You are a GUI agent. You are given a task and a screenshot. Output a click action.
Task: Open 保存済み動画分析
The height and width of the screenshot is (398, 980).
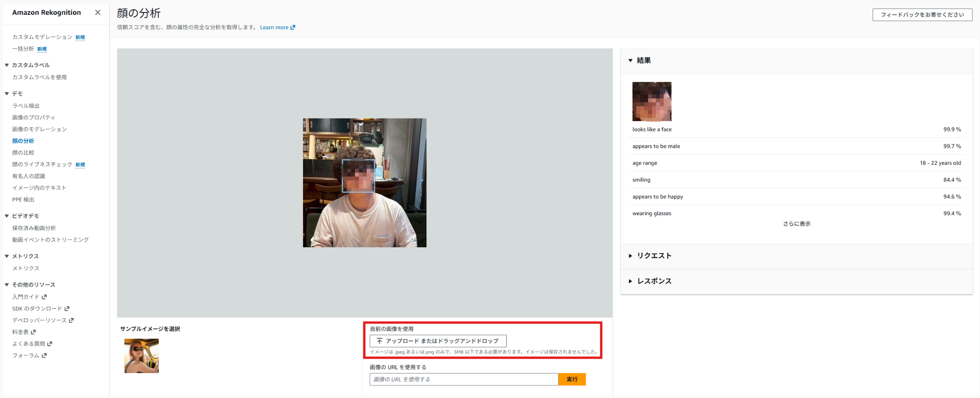pyautogui.click(x=34, y=228)
